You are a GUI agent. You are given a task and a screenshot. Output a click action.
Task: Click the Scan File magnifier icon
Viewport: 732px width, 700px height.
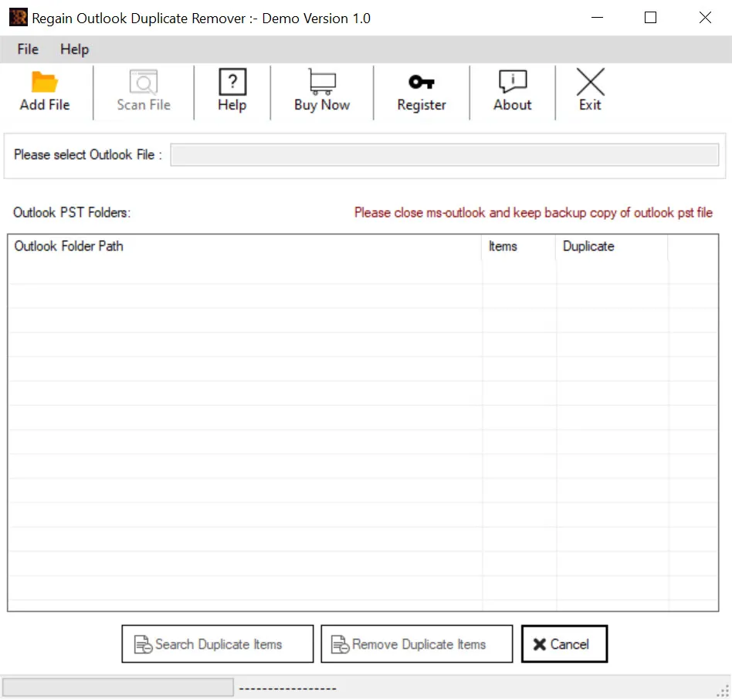[x=144, y=82]
